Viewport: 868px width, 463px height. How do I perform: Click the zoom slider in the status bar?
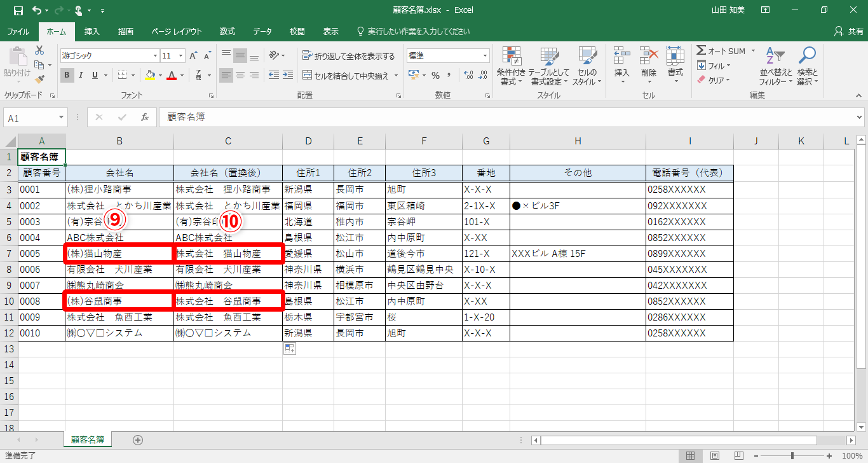point(792,456)
